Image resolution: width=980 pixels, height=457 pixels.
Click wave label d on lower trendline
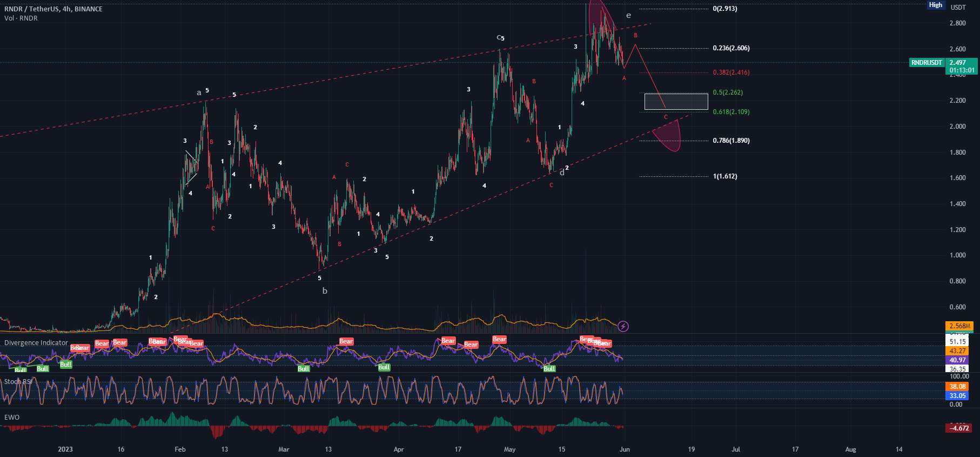(562, 172)
